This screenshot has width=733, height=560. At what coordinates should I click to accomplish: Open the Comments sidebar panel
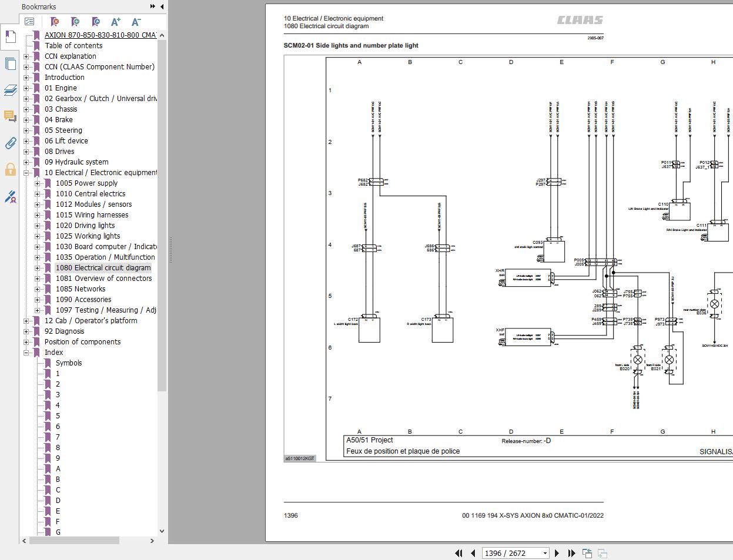(x=10, y=116)
